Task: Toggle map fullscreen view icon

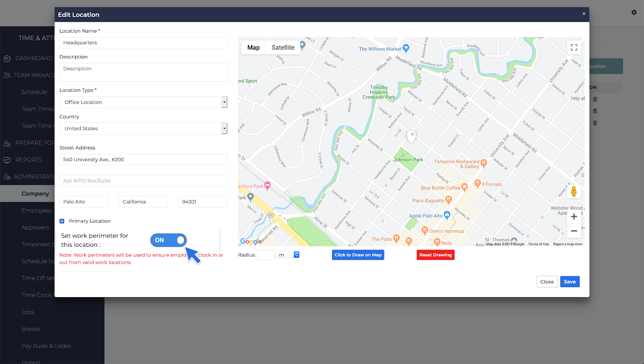Action: [x=574, y=48]
